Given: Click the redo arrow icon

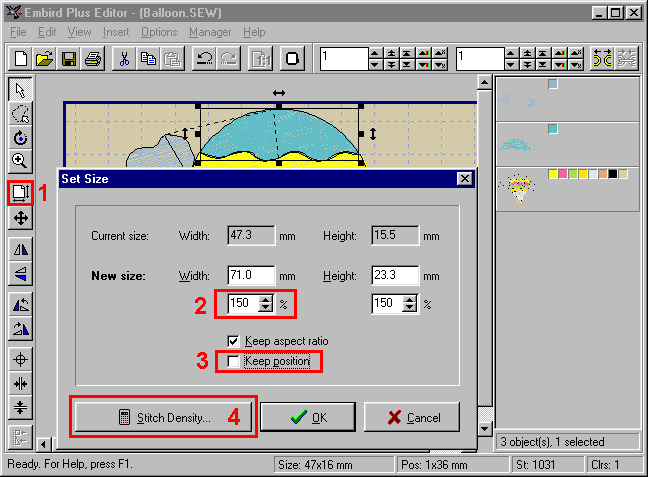Looking at the screenshot, I should coord(228,59).
